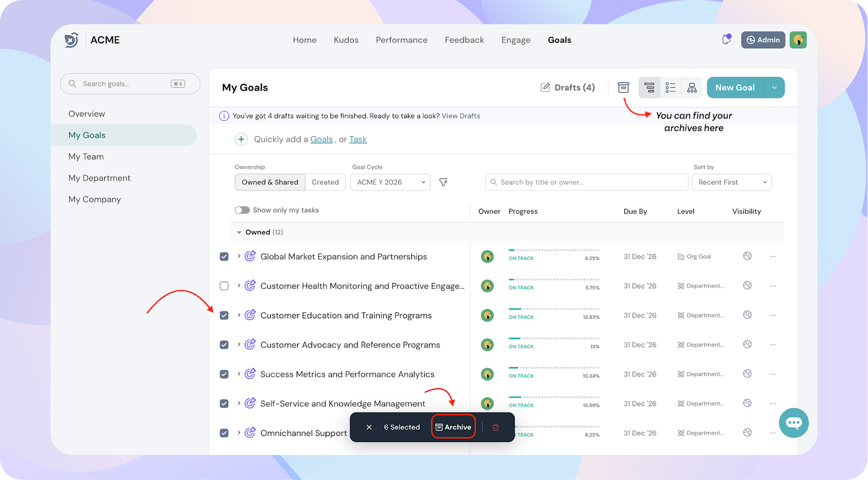This screenshot has height=480, width=868.
Task: Uncheck Customer Advocacy and Reference Programs
Action: pyautogui.click(x=224, y=345)
